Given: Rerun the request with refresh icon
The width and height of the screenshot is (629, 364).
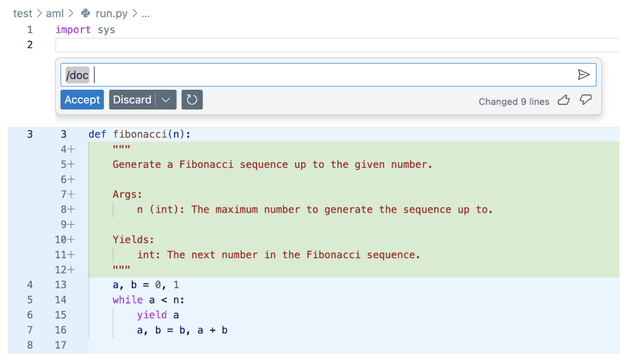Looking at the screenshot, I should (192, 99).
